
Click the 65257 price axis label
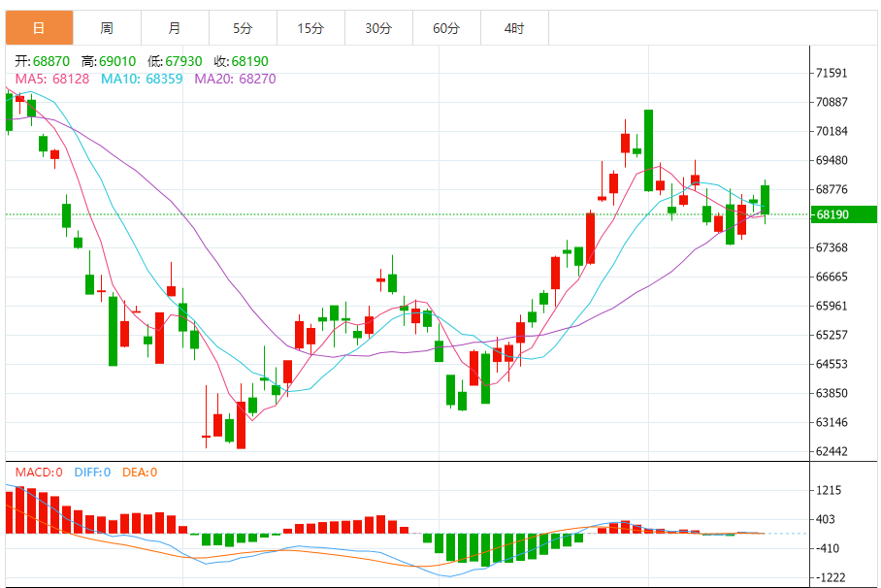point(832,335)
